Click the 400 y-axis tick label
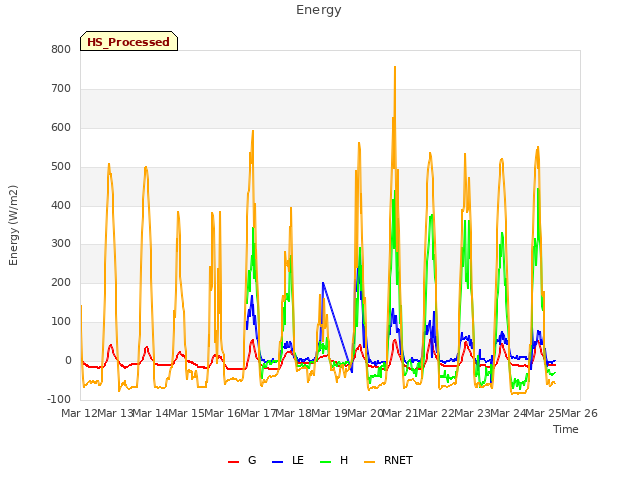This screenshot has height=480, width=640. click(61, 205)
